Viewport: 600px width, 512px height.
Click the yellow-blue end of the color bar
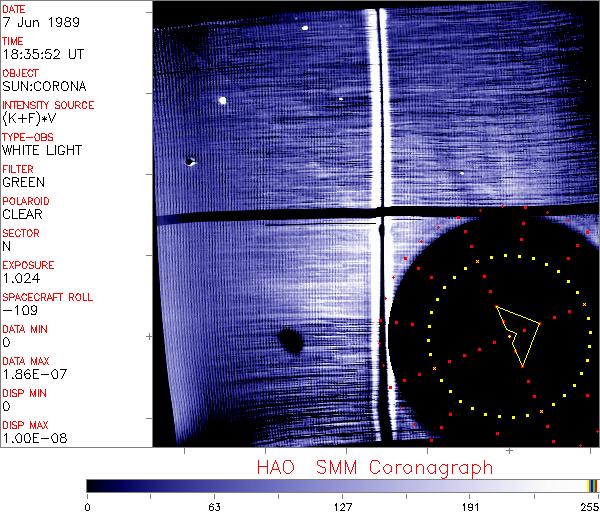592,486
